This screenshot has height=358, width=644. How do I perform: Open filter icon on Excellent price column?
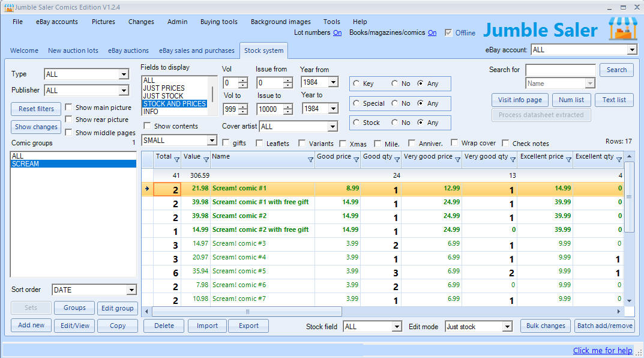coord(568,160)
